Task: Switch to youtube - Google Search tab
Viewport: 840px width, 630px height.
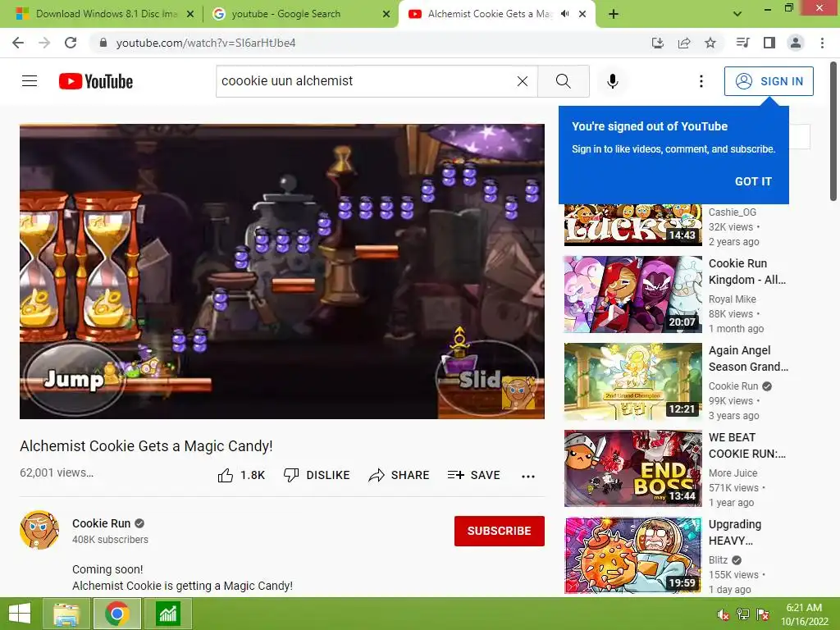Action: tap(300, 14)
